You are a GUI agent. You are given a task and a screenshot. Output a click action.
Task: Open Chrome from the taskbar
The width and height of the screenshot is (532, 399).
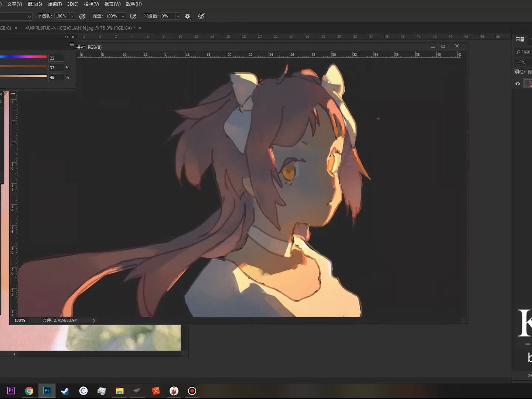29,391
